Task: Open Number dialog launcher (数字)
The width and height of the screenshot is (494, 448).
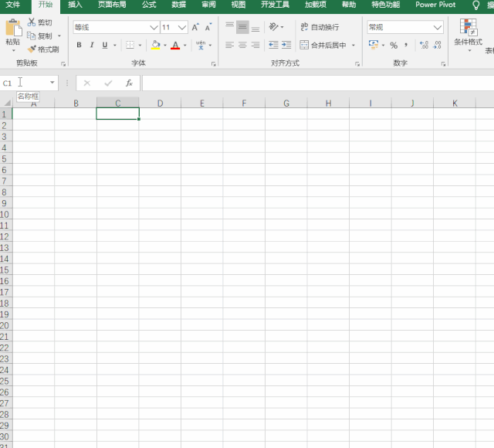Action: tap(443, 64)
